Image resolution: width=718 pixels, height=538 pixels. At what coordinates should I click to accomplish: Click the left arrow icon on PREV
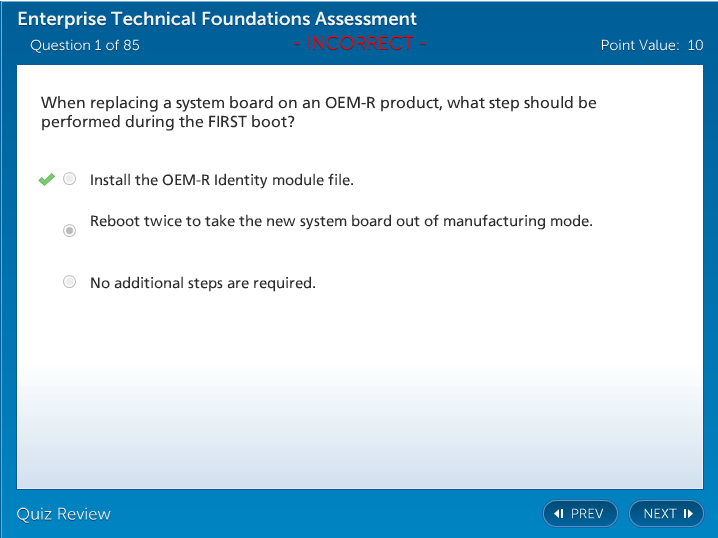[559, 514]
